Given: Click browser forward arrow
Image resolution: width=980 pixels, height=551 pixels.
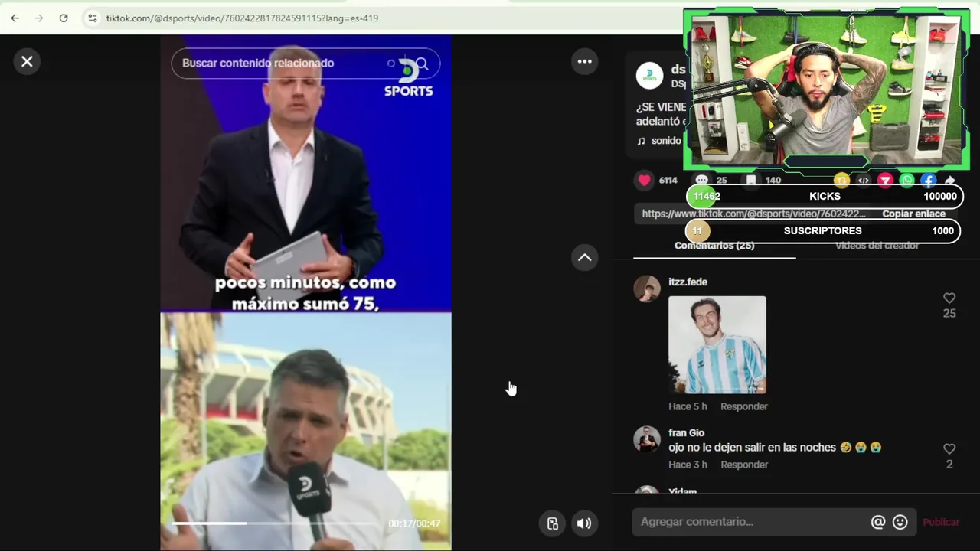Looking at the screenshot, I should coord(39,18).
